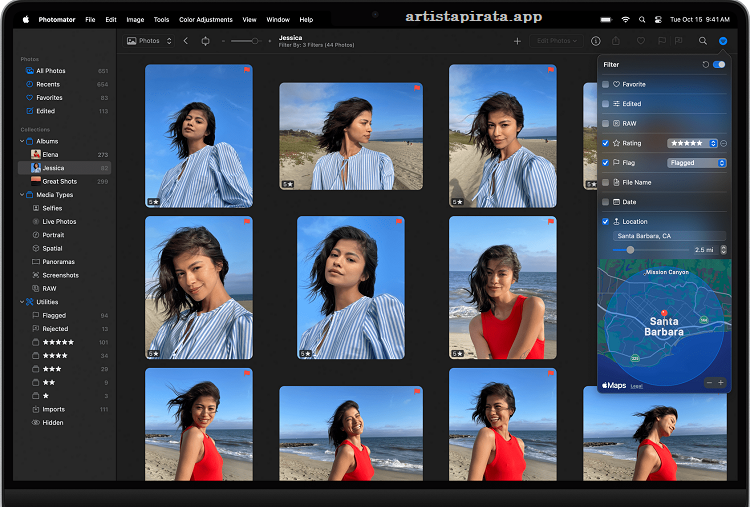
Task: Open search with the magnifying glass icon
Action: pos(702,41)
